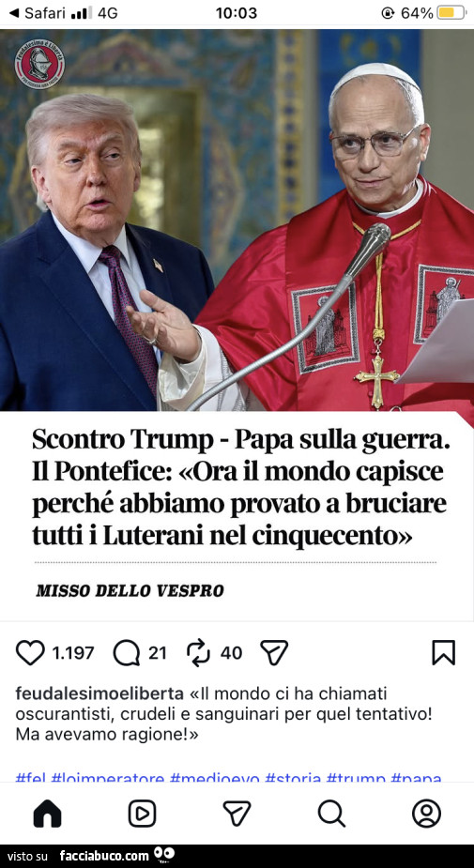The height and width of the screenshot is (868, 474).
Task: Open the Profile tab
Action: (x=426, y=814)
